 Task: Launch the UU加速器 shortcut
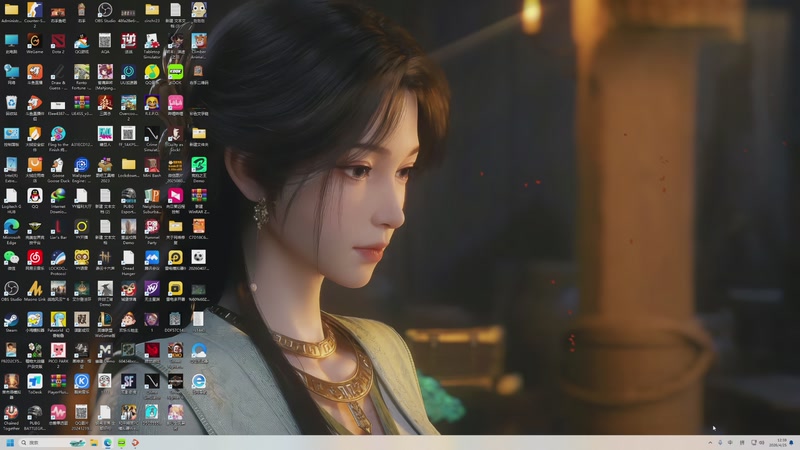click(x=129, y=72)
